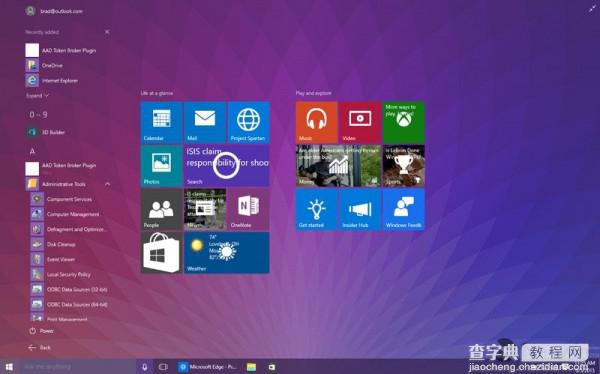Image resolution: width=600 pixels, height=374 pixels.
Task: Open the Mail tile
Action: [x=205, y=122]
